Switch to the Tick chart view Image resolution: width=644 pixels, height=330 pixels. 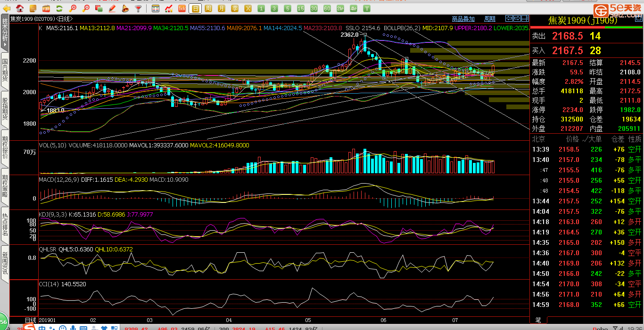(x=182, y=8)
